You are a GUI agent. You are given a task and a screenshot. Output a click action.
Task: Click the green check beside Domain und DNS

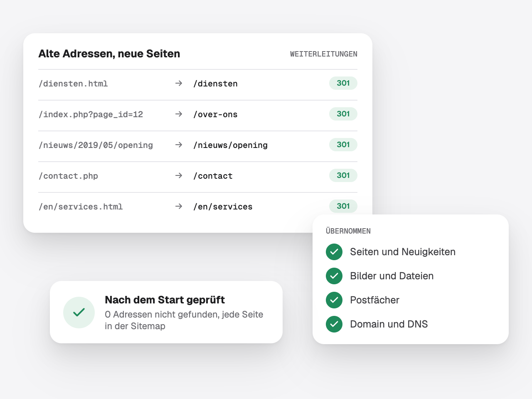pyautogui.click(x=334, y=324)
